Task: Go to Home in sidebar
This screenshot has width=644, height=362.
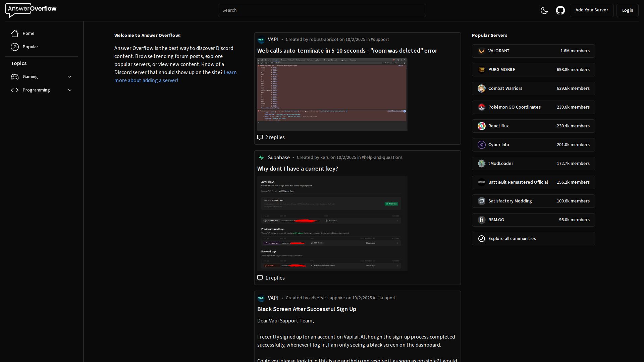Action: [28, 34]
